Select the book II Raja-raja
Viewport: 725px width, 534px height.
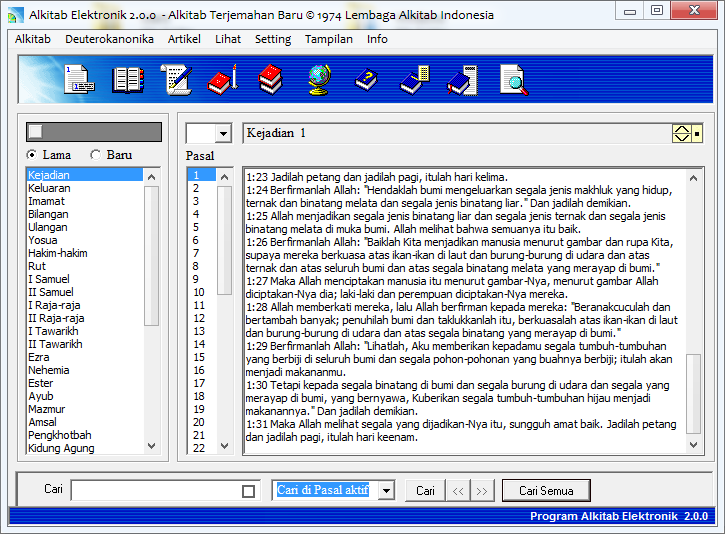click(85, 318)
